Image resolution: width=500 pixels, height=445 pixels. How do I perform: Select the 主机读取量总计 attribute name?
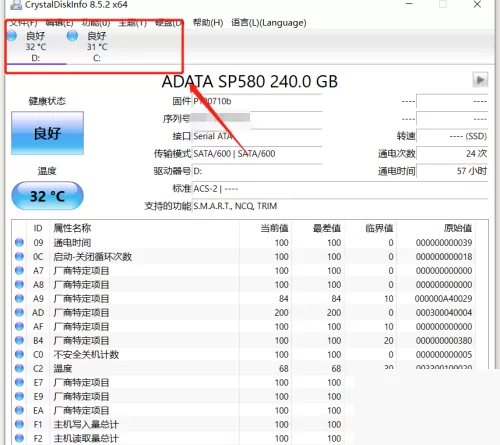(86, 438)
